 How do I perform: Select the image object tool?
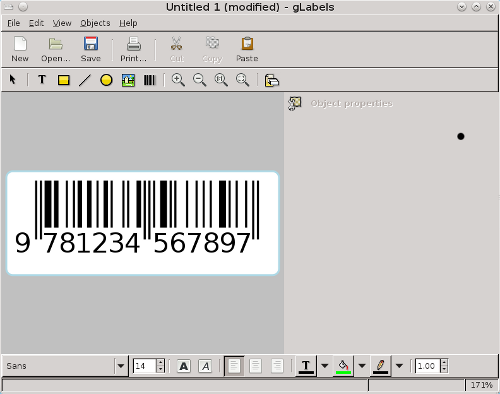coord(128,80)
